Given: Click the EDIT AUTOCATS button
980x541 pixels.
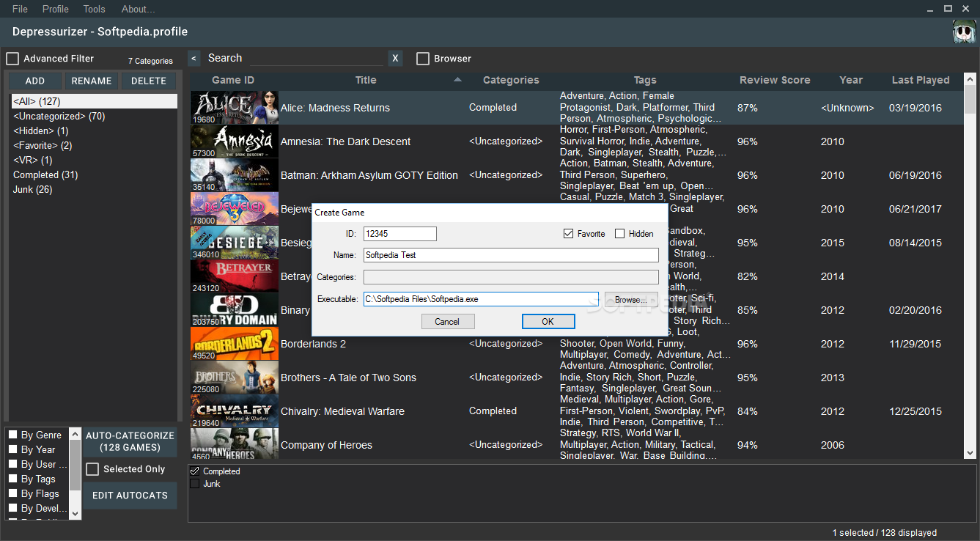Looking at the screenshot, I should coord(130,496).
